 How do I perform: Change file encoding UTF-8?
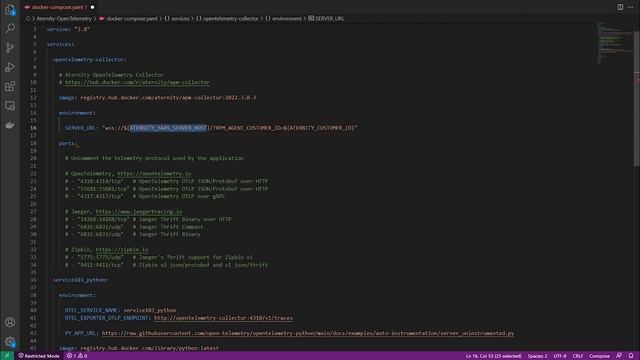pyautogui.click(x=560, y=356)
